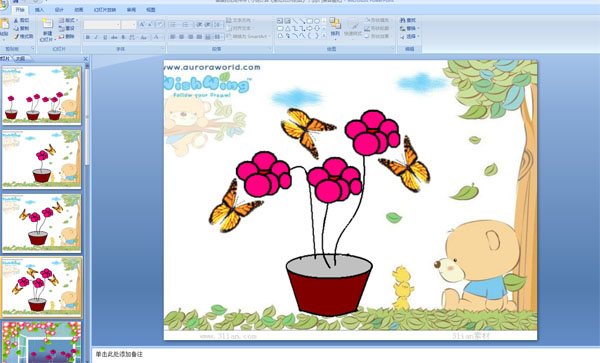Expand the shapes gallery More arrow
This screenshot has width=600, height=363.
324,36
